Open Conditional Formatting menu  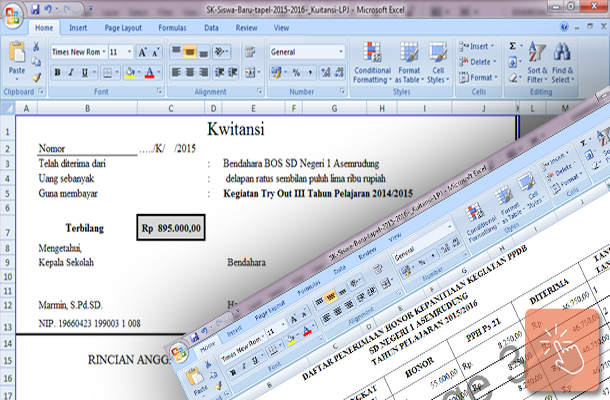coord(372,62)
